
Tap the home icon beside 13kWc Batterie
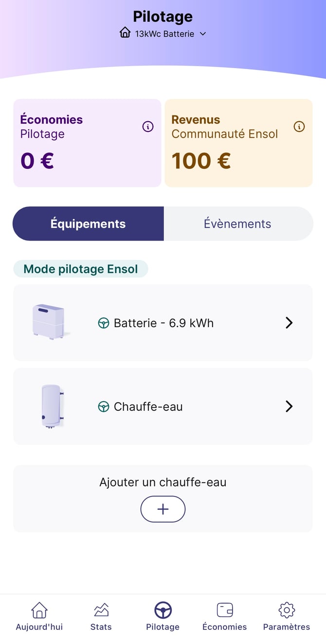click(x=125, y=33)
